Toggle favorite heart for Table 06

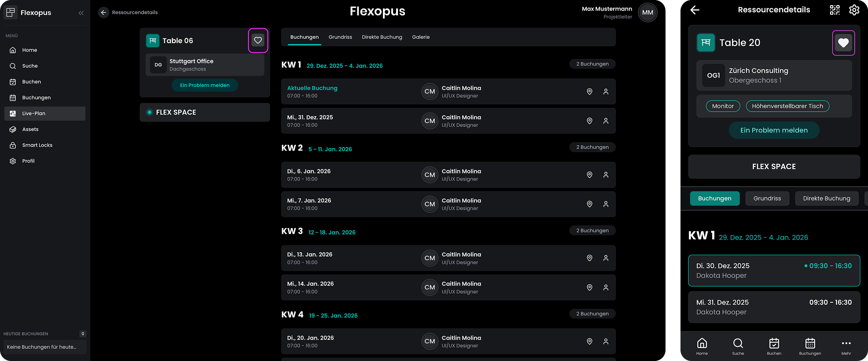pos(258,41)
